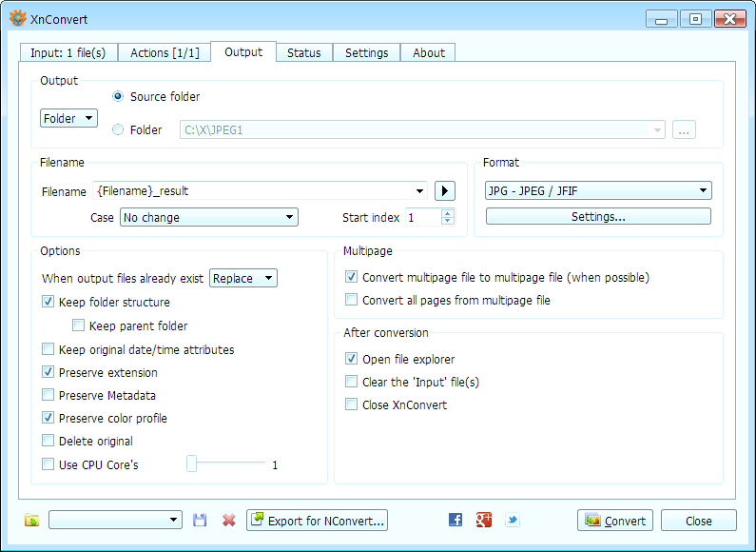Minimize the XnConvert window
The image size is (756, 552).
(662, 19)
